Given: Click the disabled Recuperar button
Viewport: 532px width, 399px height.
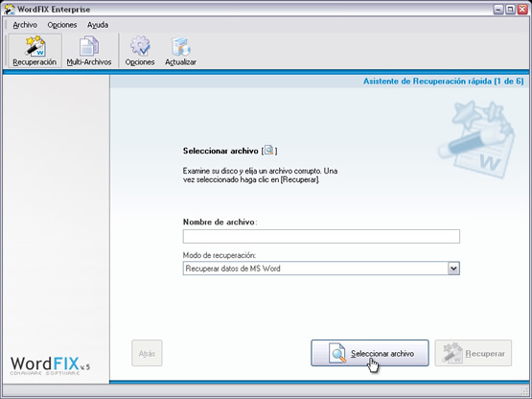Looking at the screenshot, I should tap(474, 353).
